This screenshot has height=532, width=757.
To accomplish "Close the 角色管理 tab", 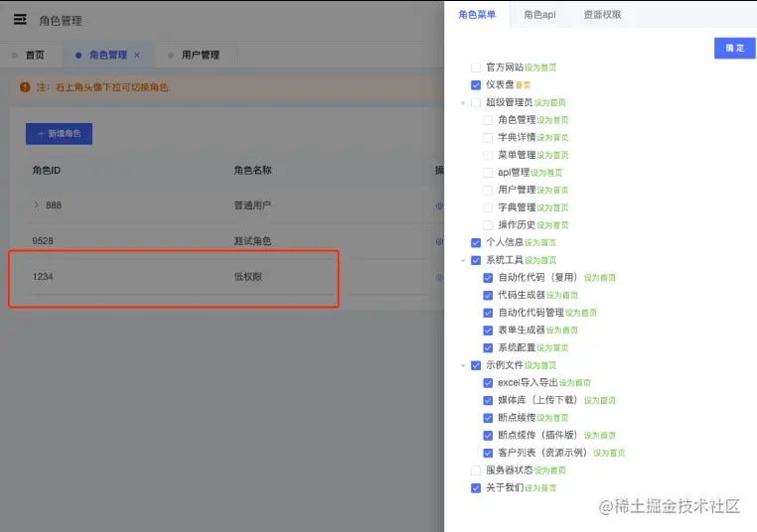I will point(137,55).
